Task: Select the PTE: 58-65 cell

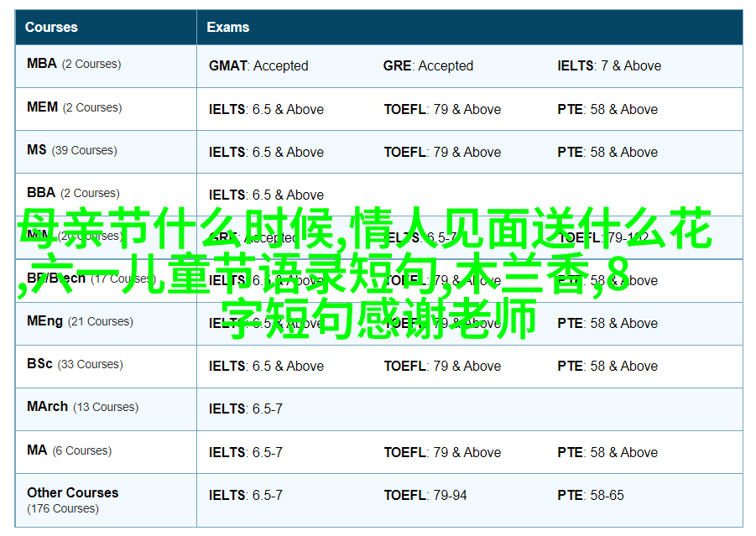Action: tap(591, 495)
